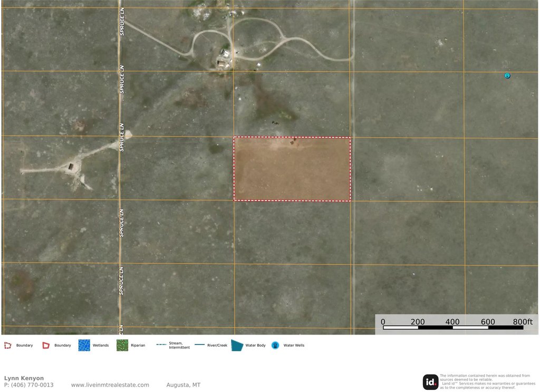The width and height of the screenshot is (540, 392).
Task: Click the water well marker on the map
Action: (507, 76)
